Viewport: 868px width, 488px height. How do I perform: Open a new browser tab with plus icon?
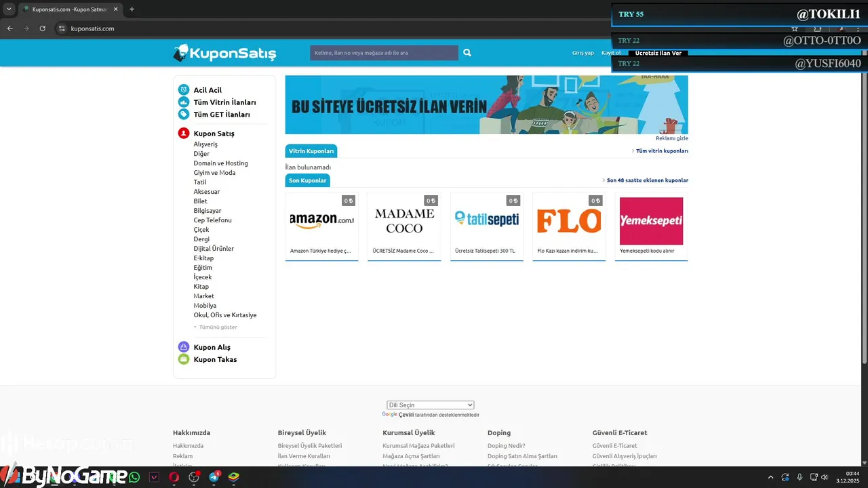tap(132, 9)
